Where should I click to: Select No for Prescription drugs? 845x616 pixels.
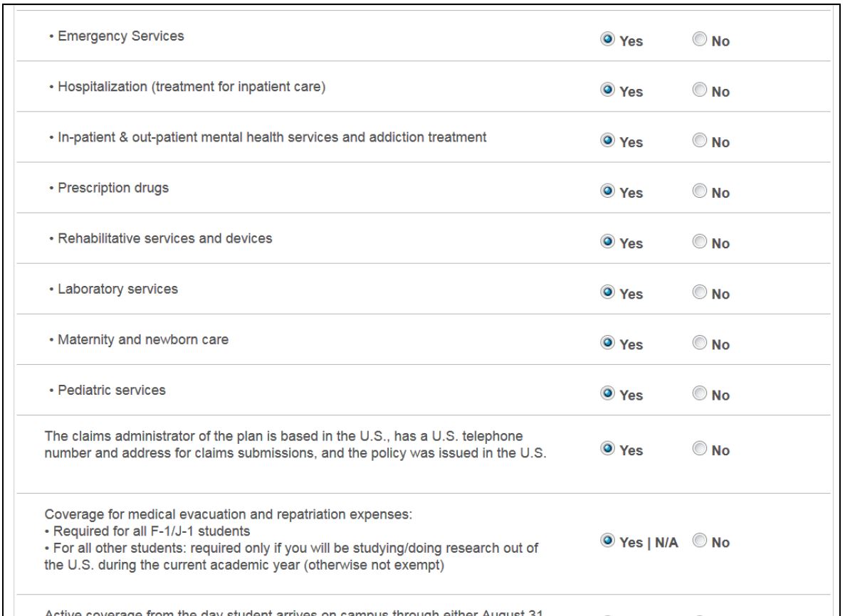[700, 191]
